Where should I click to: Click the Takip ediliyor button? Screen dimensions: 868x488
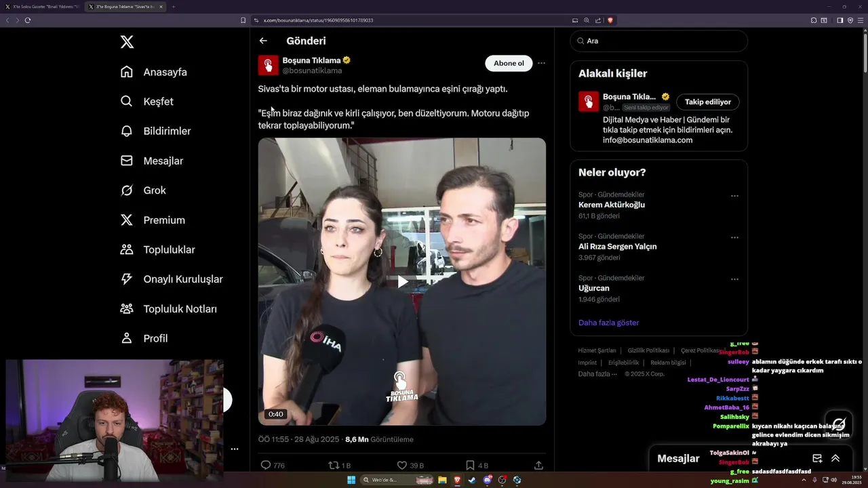(707, 102)
